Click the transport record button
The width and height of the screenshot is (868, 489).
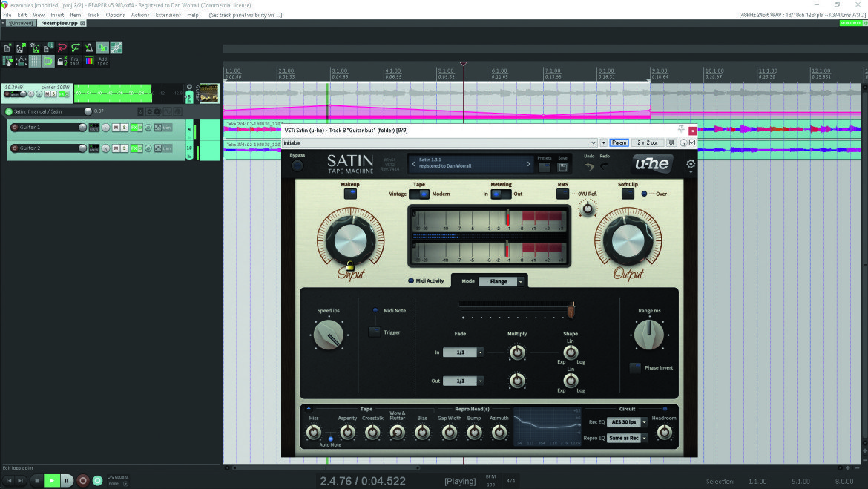[82, 481]
